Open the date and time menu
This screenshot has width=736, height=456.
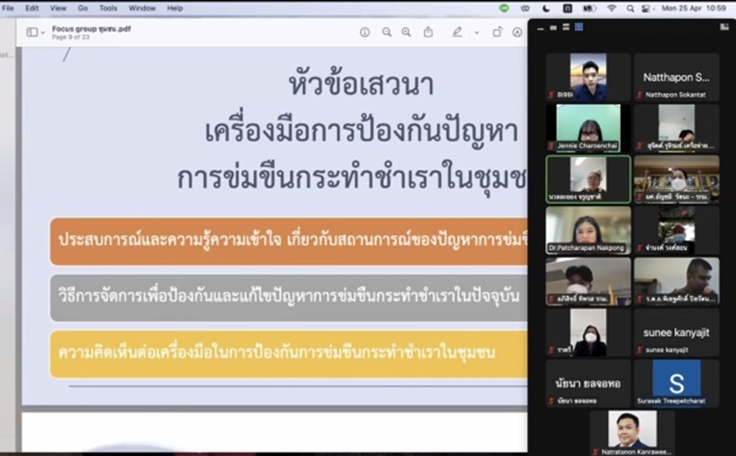[x=698, y=7]
